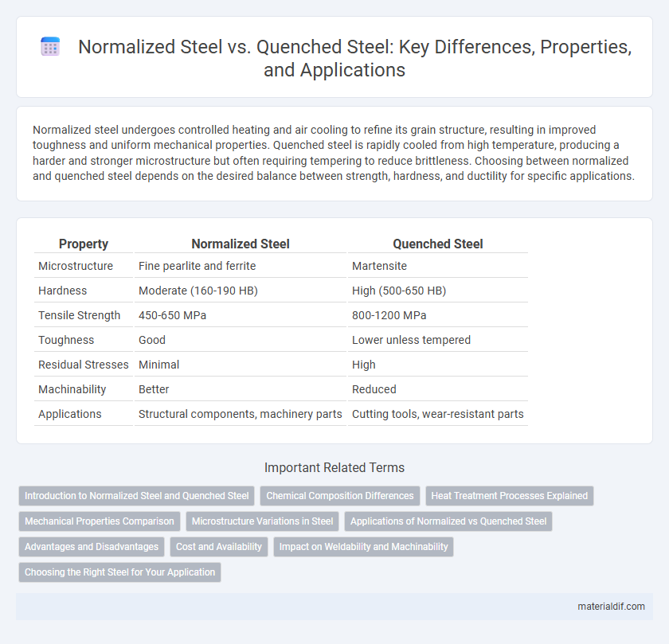Click the materialdif.com footer text
Image resolution: width=669 pixels, height=644 pixels.
(x=611, y=607)
